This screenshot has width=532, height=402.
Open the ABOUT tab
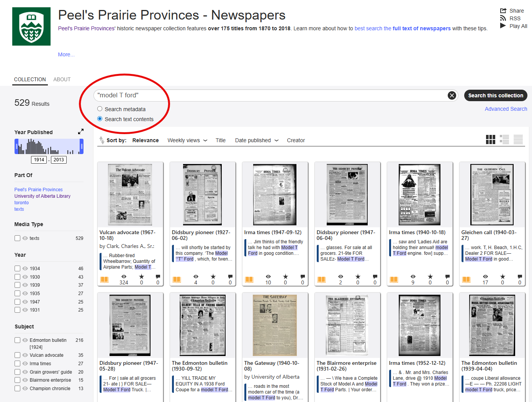pyautogui.click(x=62, y=79)
